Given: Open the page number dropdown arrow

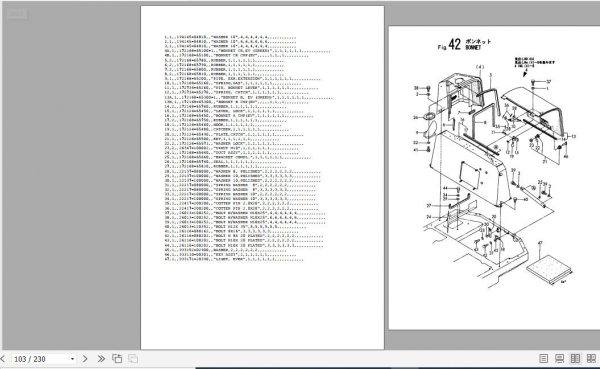Looking at the screenshot, I should coord(72,359).
